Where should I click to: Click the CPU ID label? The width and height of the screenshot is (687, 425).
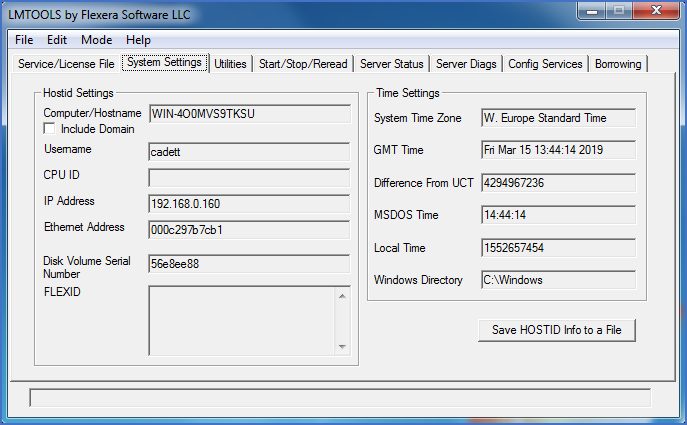pos(61,175)
